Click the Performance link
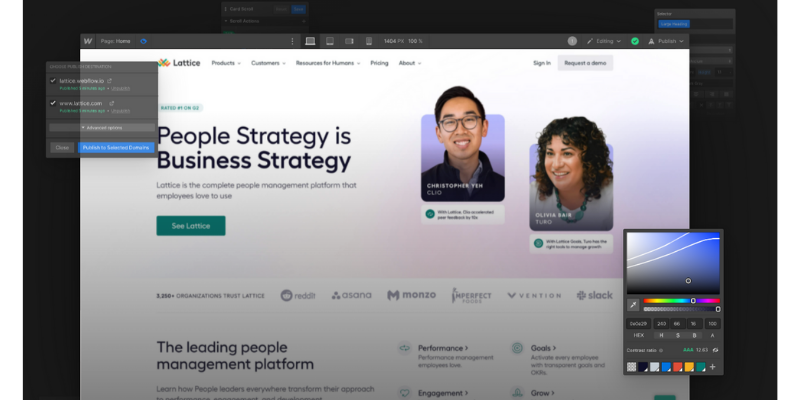The image size is (800, 400). point(443,348)
